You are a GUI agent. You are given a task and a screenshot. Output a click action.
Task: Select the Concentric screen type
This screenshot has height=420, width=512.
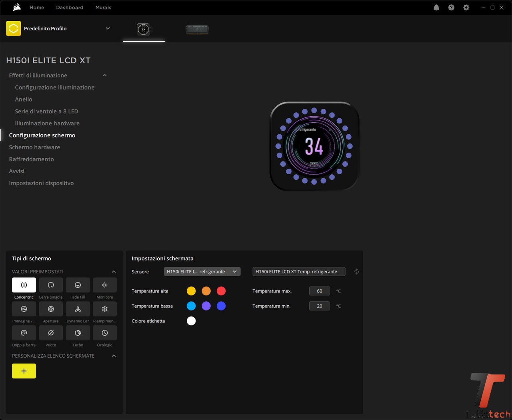[24, 285]
